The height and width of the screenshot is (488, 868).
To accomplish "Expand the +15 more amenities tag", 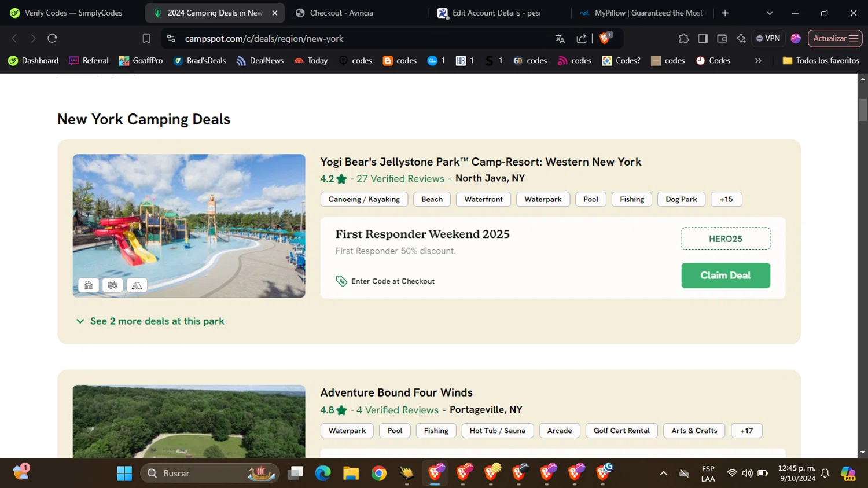I will 726,199.
